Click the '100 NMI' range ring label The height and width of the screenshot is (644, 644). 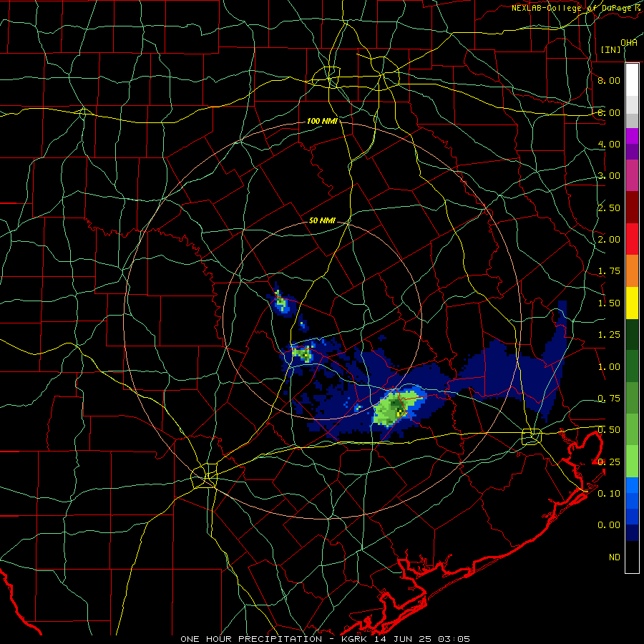coord(322,121)
